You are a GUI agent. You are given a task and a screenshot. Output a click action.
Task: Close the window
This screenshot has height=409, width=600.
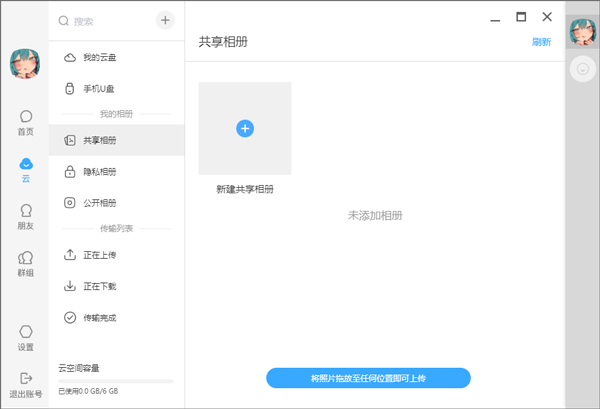tap(547, 17)
